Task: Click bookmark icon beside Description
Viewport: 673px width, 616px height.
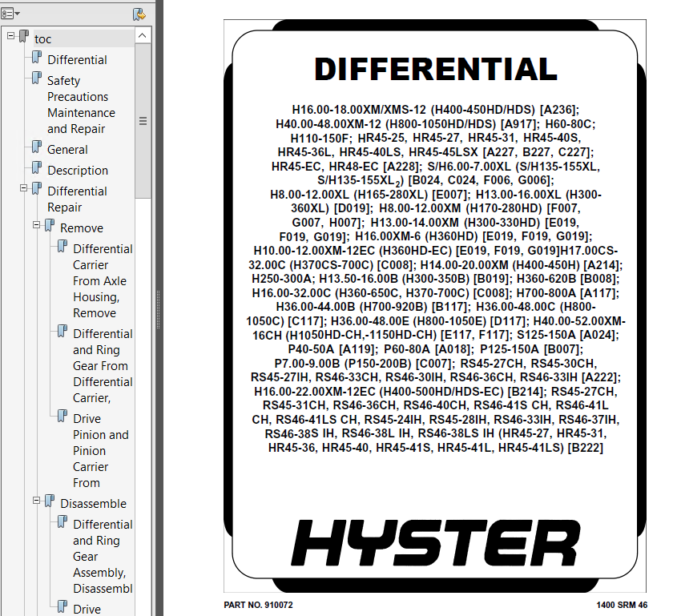Action: pos(37,168)
